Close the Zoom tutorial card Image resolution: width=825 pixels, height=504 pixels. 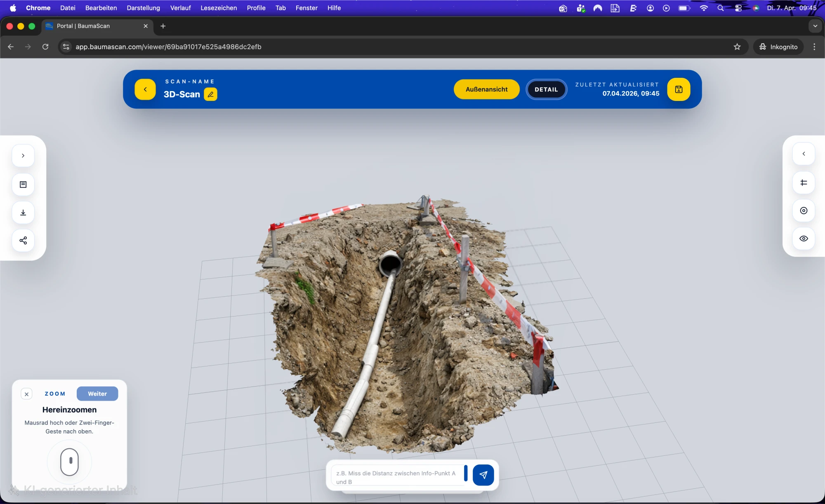26,394
